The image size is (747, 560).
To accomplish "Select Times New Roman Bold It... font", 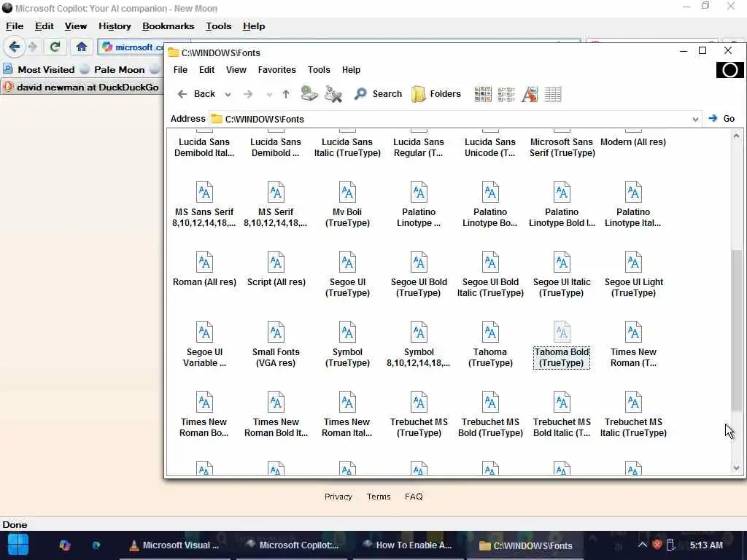I will click(x=276, y=414).
